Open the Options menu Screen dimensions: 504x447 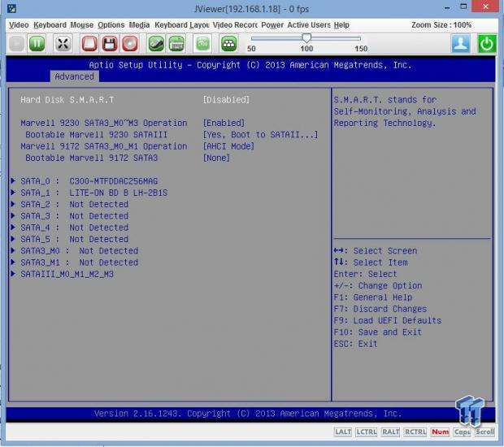pyautogui.click(x=111, y=25)
